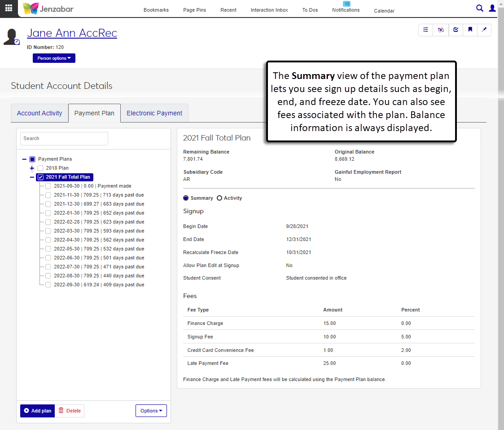Click the Add plan button
Image resolution: width=504 pixels, height=430 pixels.
pos(38,411)
